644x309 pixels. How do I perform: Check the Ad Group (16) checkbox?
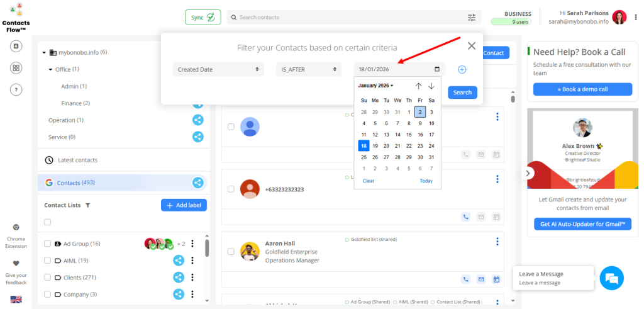[x=48, y=244]
